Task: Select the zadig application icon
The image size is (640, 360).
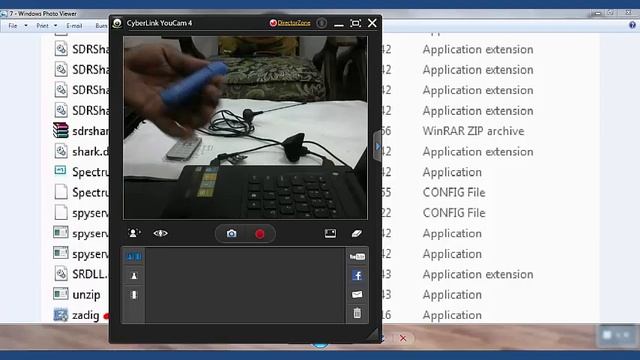Action: click(61, 315)
